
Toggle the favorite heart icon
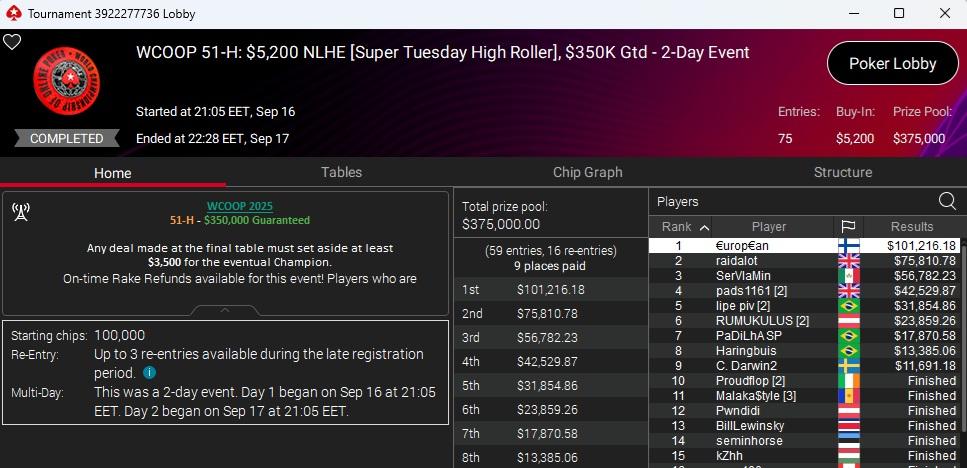(x=12, y=43)
